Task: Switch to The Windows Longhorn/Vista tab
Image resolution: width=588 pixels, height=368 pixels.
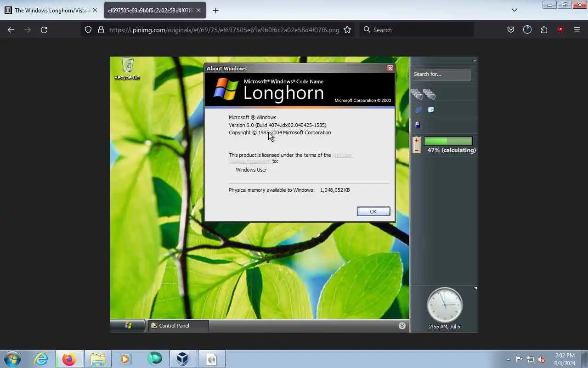Action: pyautogui.click(x=51, y=10)
